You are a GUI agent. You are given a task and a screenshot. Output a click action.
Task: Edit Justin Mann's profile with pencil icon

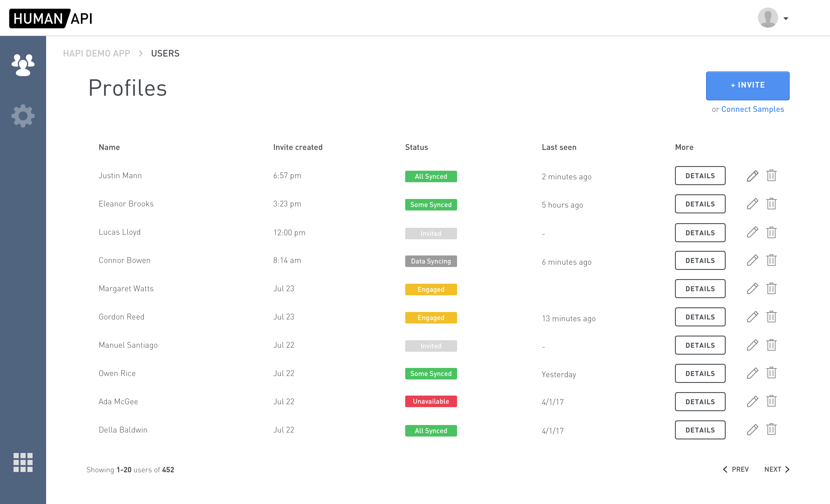752,176
